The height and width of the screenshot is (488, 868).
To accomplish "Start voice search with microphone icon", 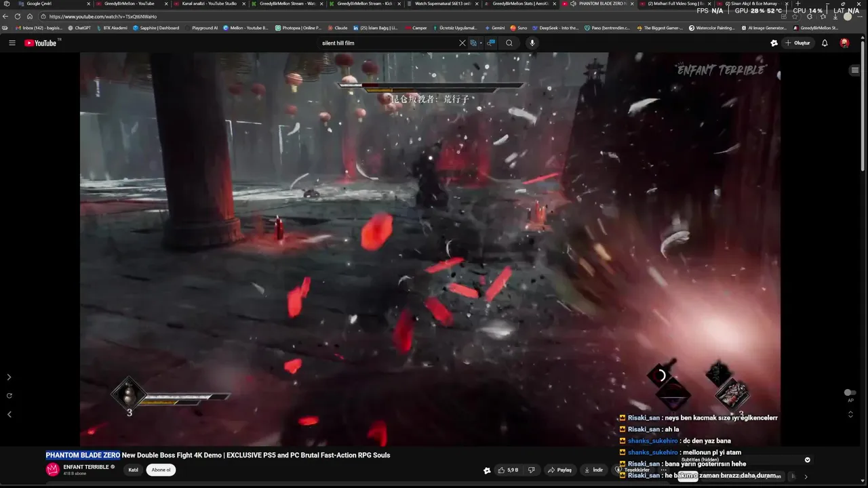I will 532,43.
